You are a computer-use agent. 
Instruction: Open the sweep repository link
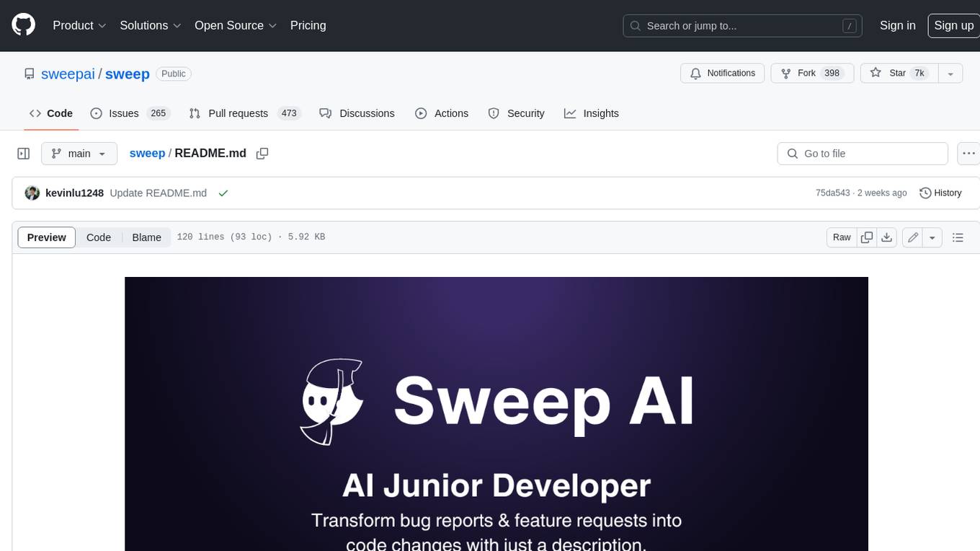[127, 74]
